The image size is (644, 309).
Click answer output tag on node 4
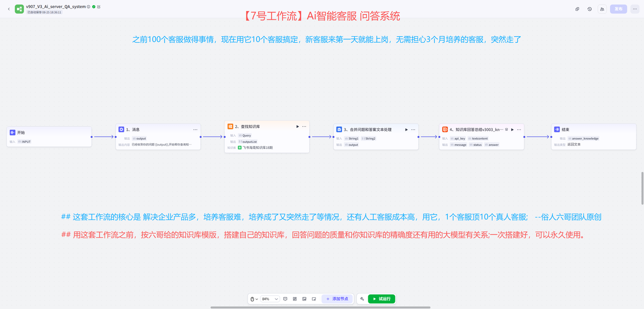point(492,145)
